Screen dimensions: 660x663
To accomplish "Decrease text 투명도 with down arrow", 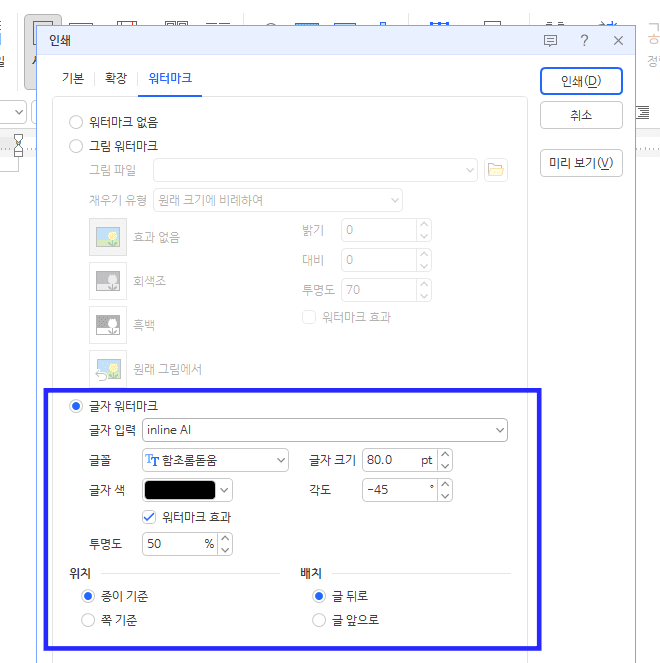I will [x=225, y=550].
